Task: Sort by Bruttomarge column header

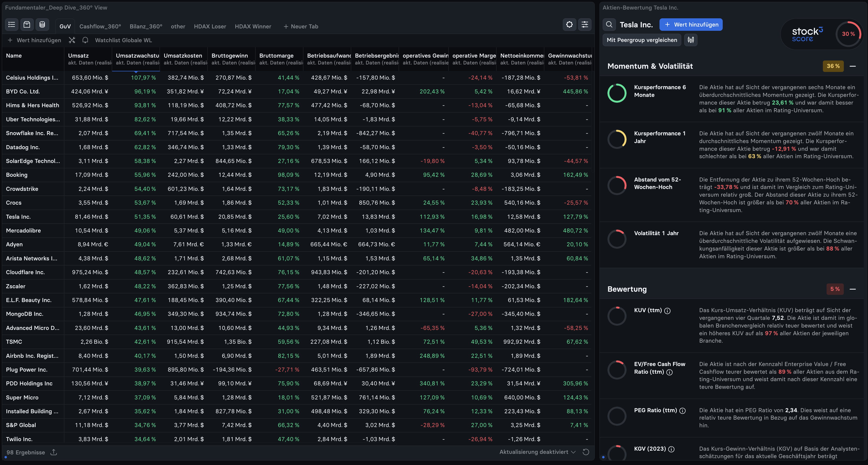Action: 279,59
